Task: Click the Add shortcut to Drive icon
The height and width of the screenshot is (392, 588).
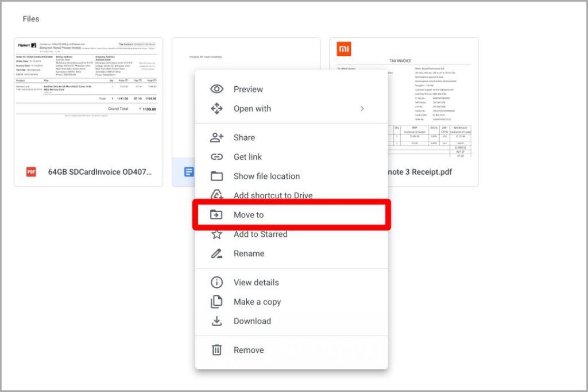Action: (216, 194)
